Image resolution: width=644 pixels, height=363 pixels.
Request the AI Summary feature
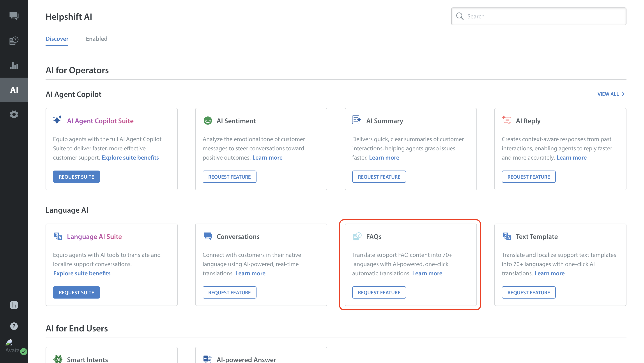tap(379, 177)
